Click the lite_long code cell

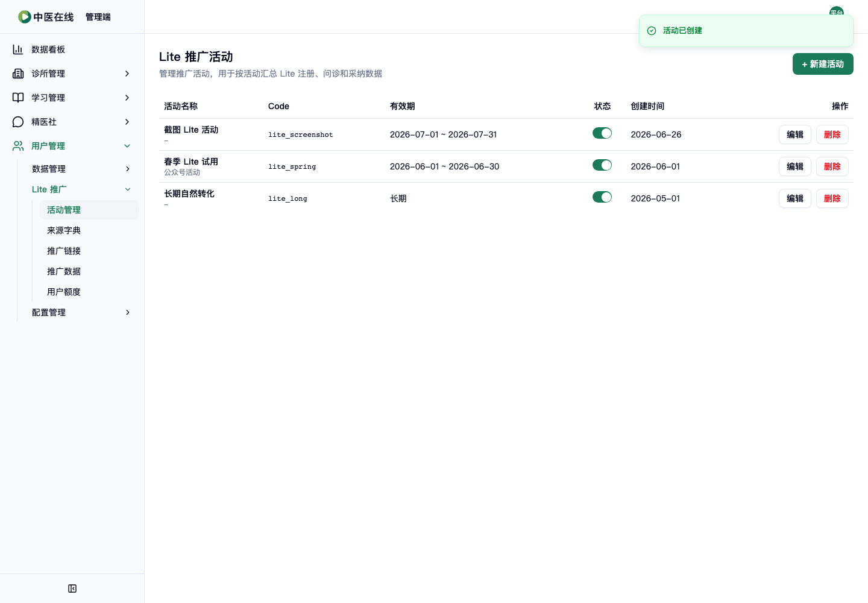click(x=288, y=198)
